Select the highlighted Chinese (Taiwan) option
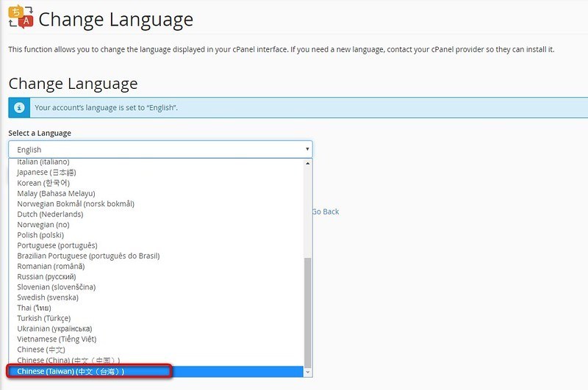The height and width of the screenshot is (390, 588). [156, 372]
